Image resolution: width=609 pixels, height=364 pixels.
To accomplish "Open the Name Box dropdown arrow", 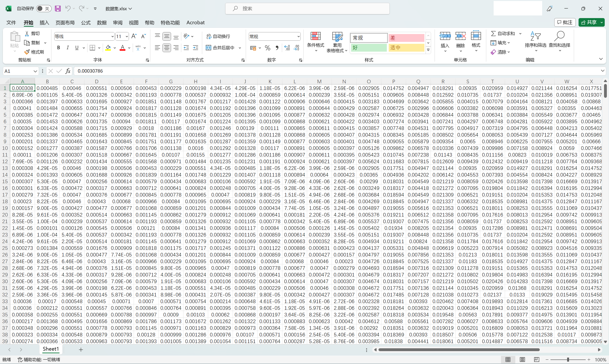I will tap(35, 71).
